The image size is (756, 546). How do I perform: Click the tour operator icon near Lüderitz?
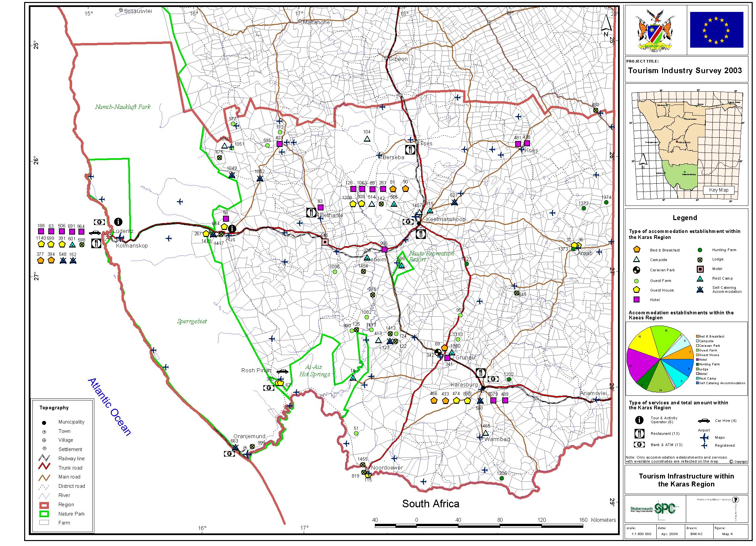pos(118,221)
